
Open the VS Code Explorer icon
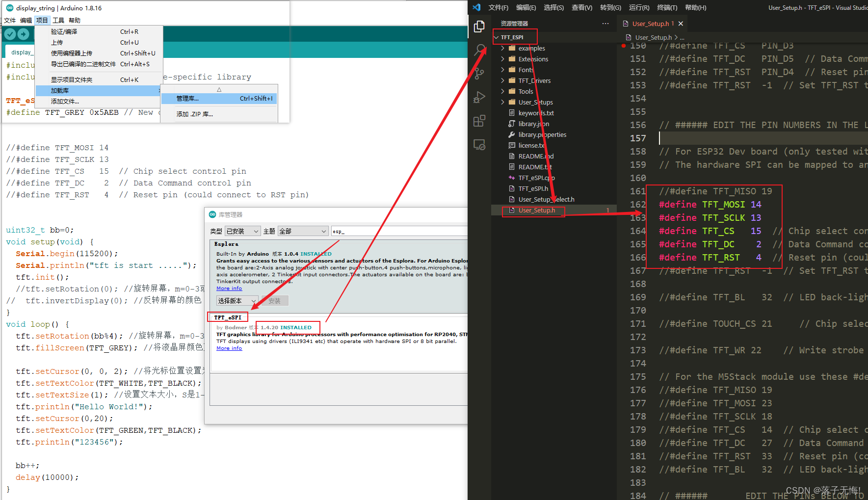(479, 26)
